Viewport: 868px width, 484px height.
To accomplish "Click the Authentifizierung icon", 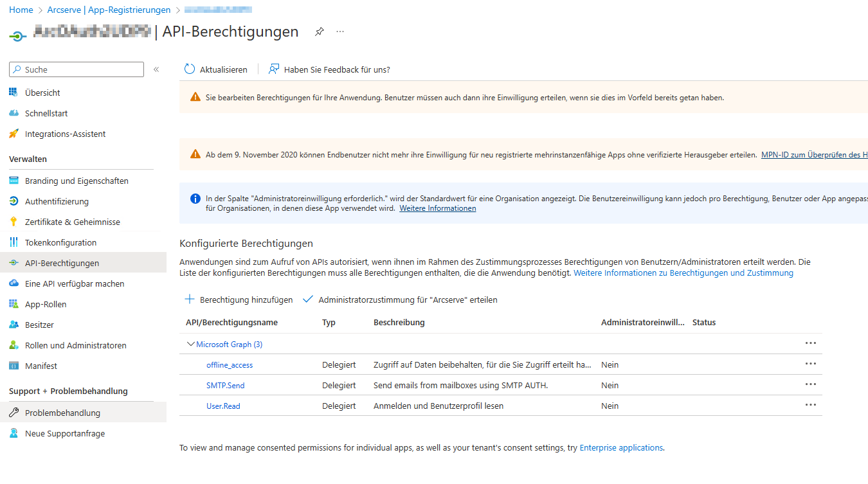I will (x=14, y=201).
